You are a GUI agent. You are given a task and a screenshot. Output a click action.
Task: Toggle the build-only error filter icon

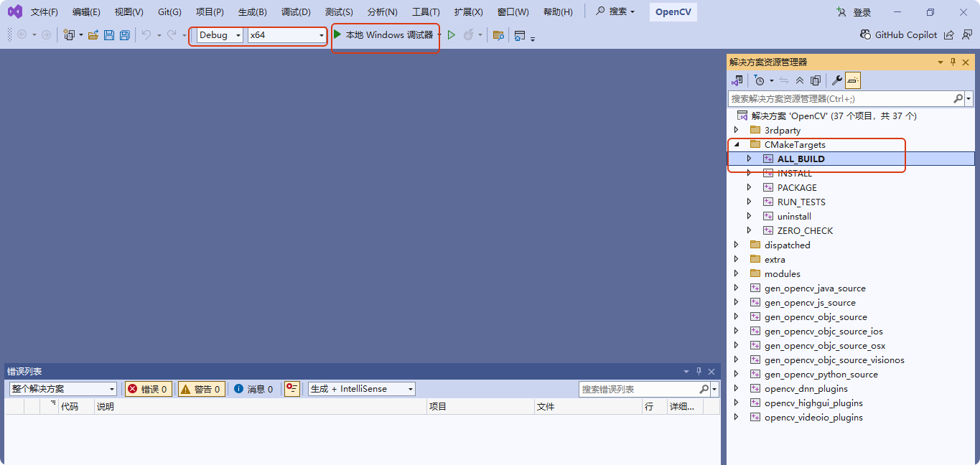(x=291, y=389)
